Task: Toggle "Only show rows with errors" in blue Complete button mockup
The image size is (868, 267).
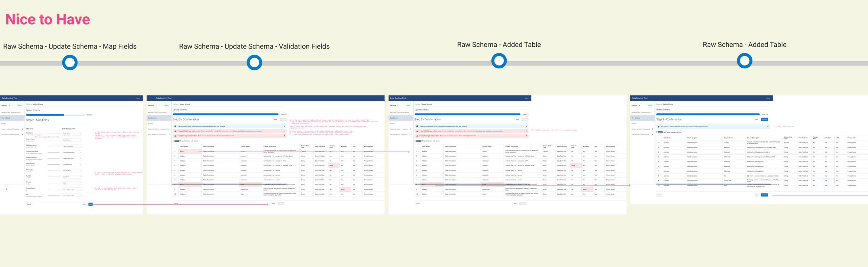Action: pos(659,132)
